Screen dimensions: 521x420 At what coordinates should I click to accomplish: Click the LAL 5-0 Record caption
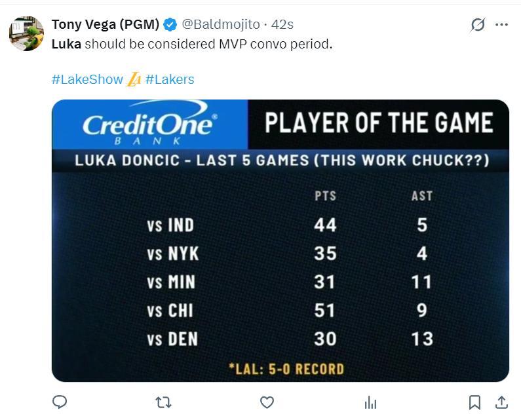286,369
